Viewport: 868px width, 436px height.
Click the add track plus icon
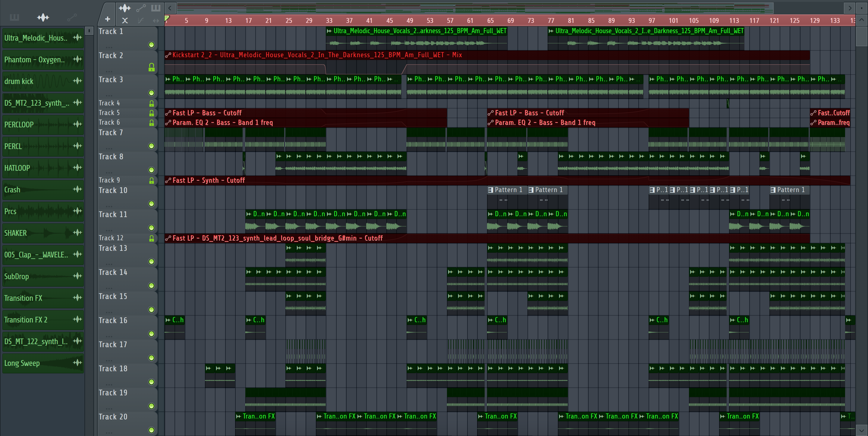(x=108, y=20)
